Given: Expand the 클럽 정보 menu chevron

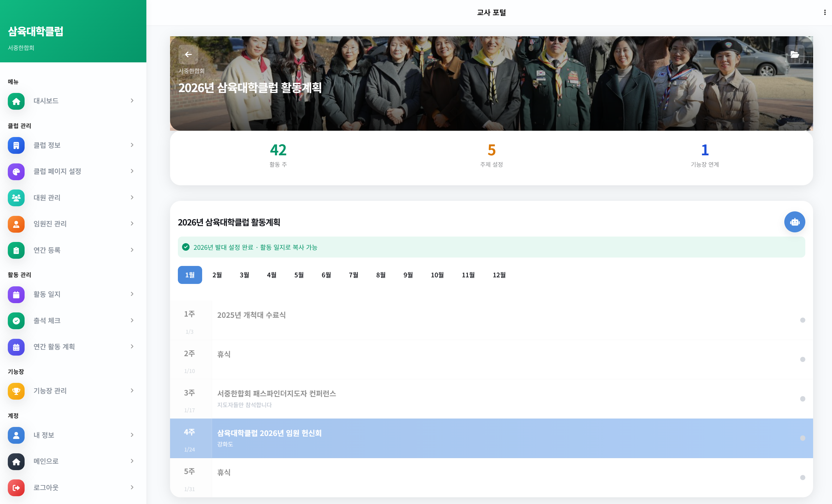Looking at the screenshot, I should pyautogui.click(x=132, y=145).
